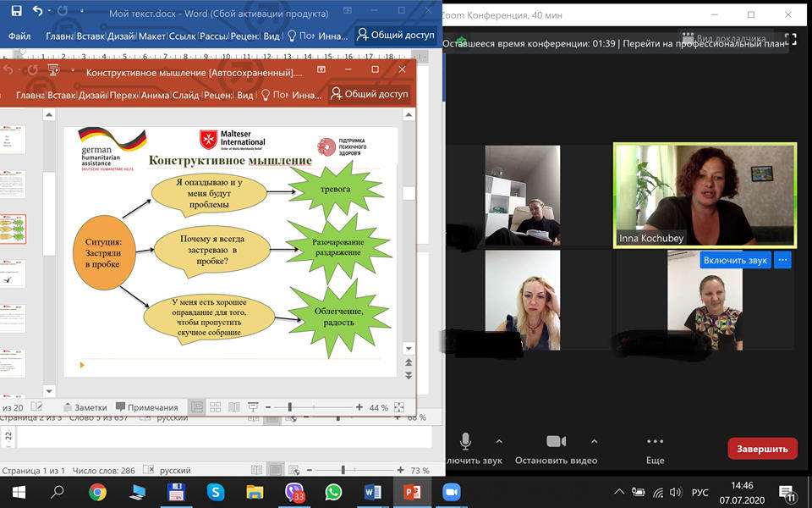The height and width of the screenshot is (508, 812).
Task: Switch Word to Print Layout view
Action: click(276, 470)
